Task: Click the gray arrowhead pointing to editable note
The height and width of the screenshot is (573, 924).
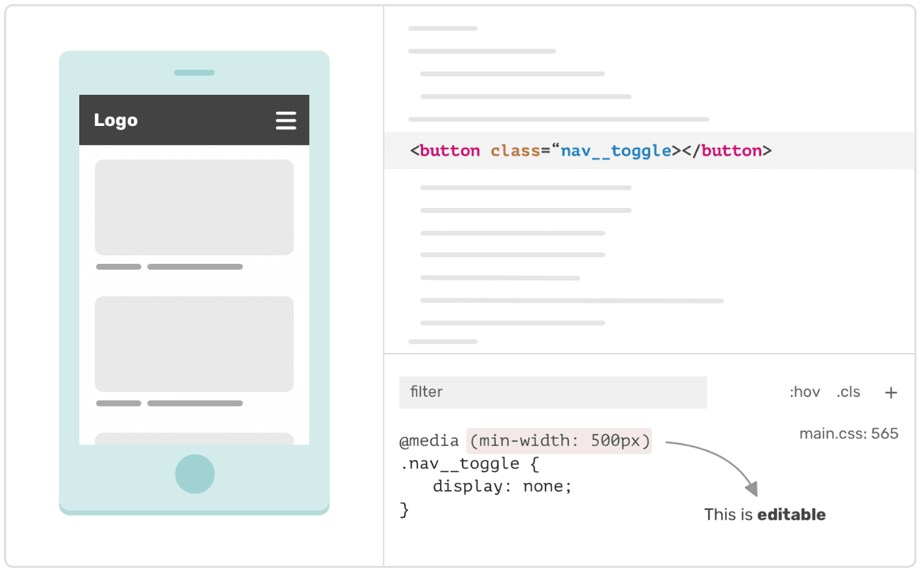Action: (x=752, y=489)
